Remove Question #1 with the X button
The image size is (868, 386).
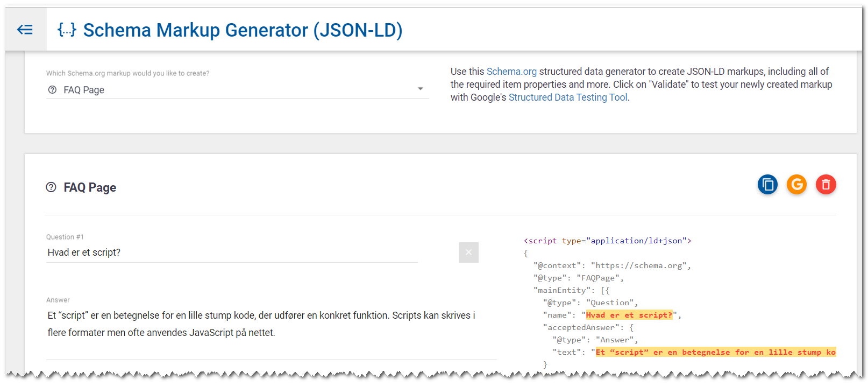[x=468, y=252]
